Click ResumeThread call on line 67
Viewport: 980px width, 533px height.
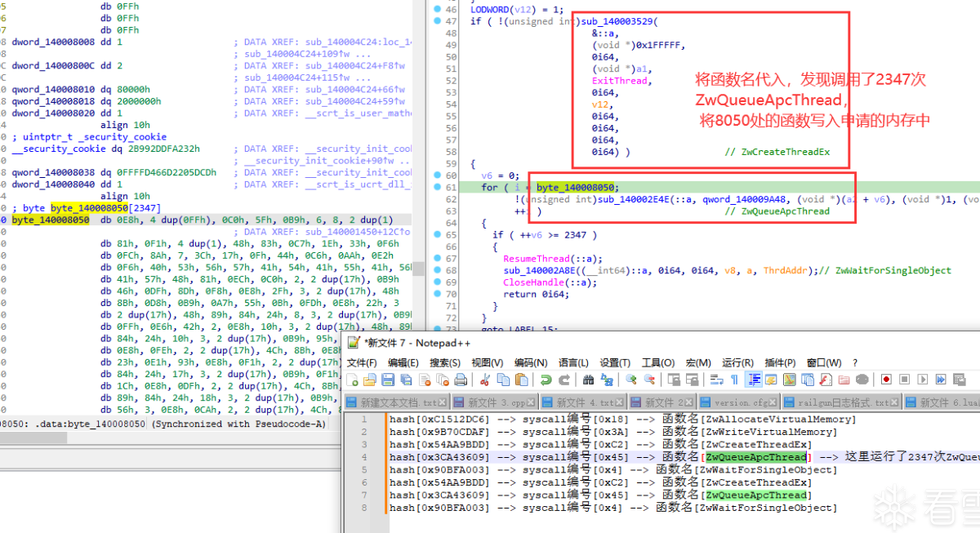537,258
